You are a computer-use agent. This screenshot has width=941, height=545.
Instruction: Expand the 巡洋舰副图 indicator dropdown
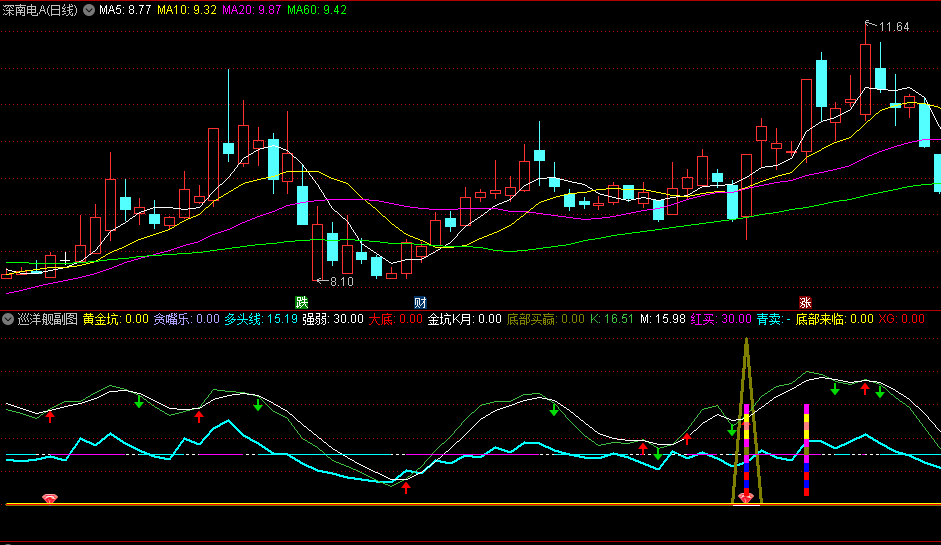coord(8,319)
